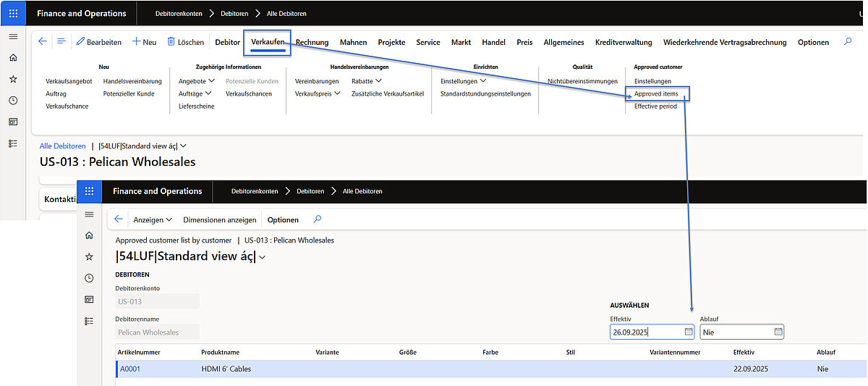Click into the Effektiv date input field
Image resolution: width=868 pixels, height=386 pixels.
tap(644, 332)
